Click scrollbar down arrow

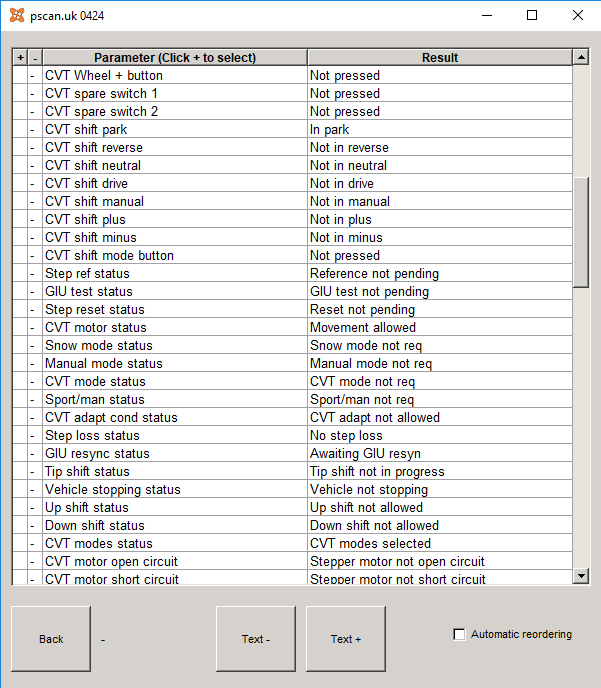(x=581, y=576)
